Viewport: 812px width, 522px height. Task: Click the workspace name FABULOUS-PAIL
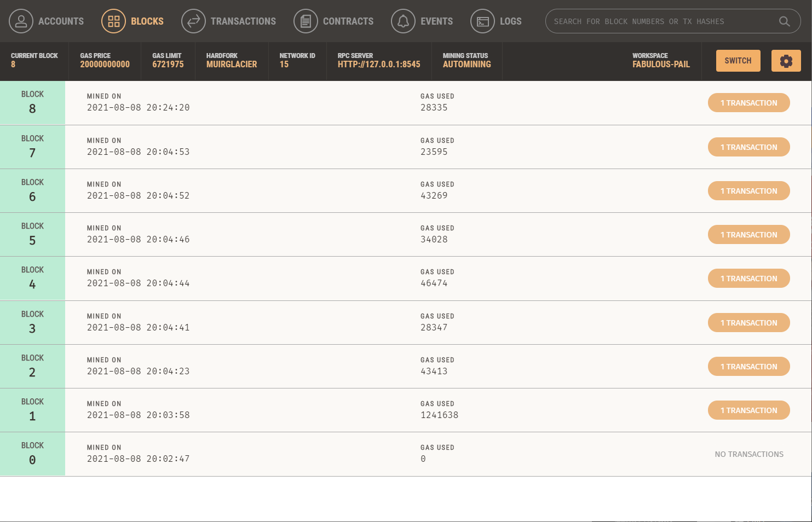click(x=661, y=65)
